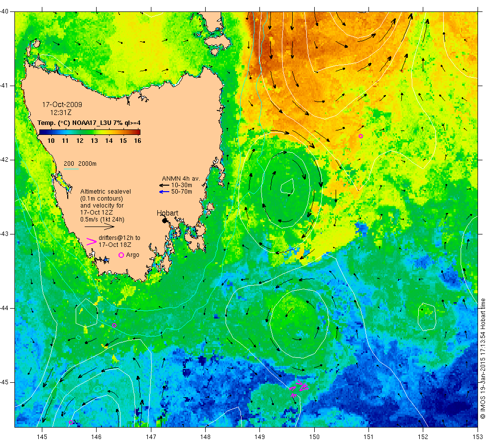Screen dimensions: 488x448
Task: Click the dark red end of temperature colorbar
Action: [x=138, y=132]
